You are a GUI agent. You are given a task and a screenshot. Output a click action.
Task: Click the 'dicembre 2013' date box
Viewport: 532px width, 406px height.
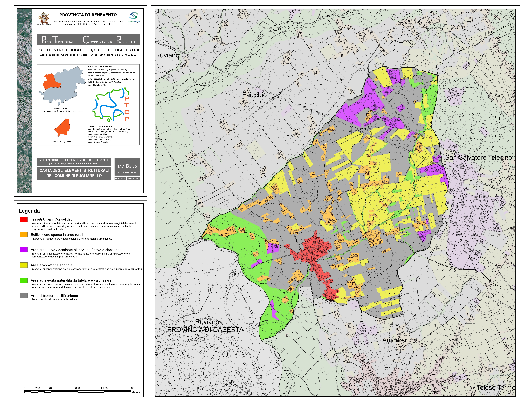click(x=120, y=178)
